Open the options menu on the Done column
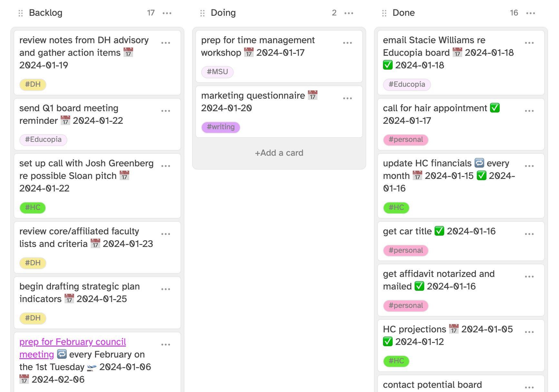 click(530, 13)
